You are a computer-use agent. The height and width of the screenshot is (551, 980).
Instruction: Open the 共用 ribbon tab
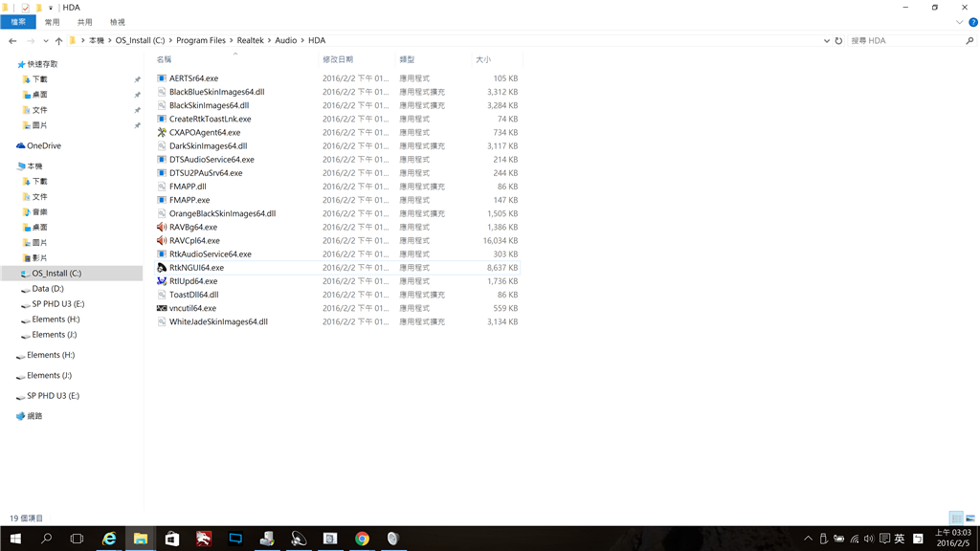(x=84, y=23)
